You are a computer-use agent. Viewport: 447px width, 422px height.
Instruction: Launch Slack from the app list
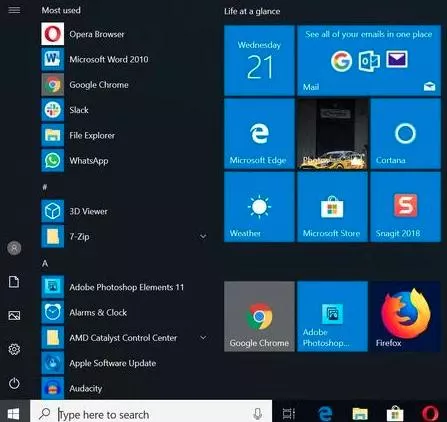(124, 110)
